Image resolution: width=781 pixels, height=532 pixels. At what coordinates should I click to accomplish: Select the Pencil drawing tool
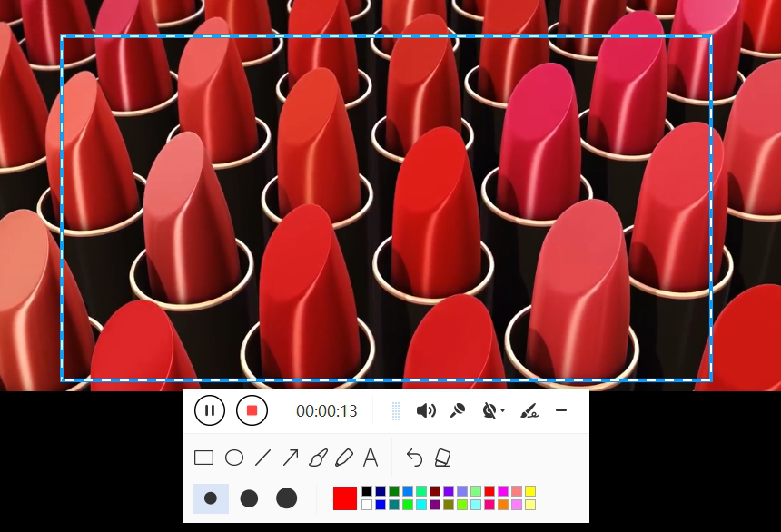(x=344, y=458)
